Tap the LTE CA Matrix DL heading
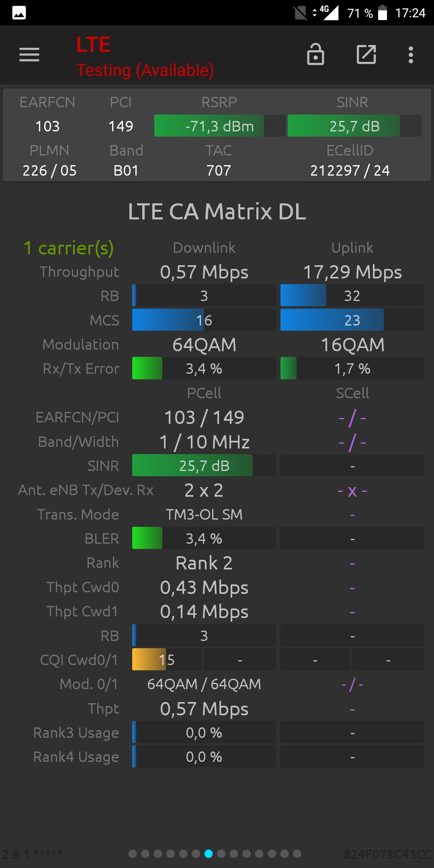This screenshot has width=434, height=868. tap(217, 211)
